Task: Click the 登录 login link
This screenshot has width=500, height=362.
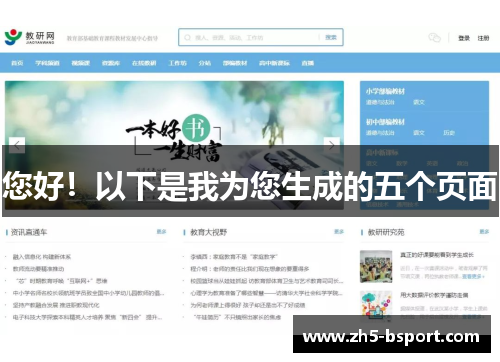Action: click(x=464, y=38)
